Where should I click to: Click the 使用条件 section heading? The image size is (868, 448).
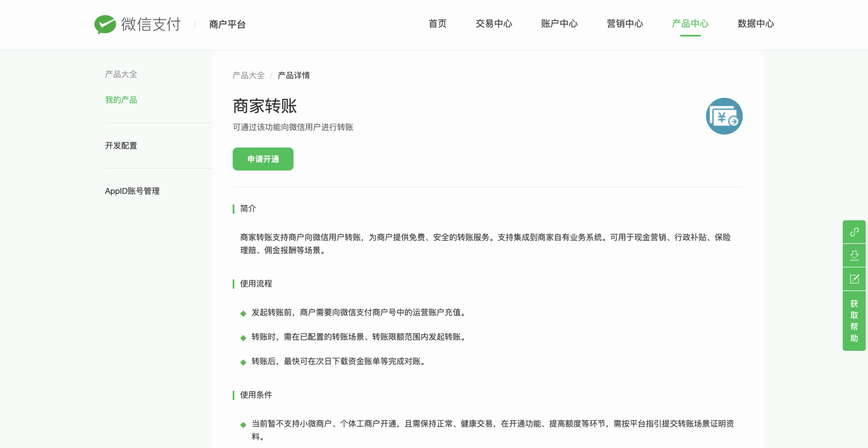coord(256,395)
